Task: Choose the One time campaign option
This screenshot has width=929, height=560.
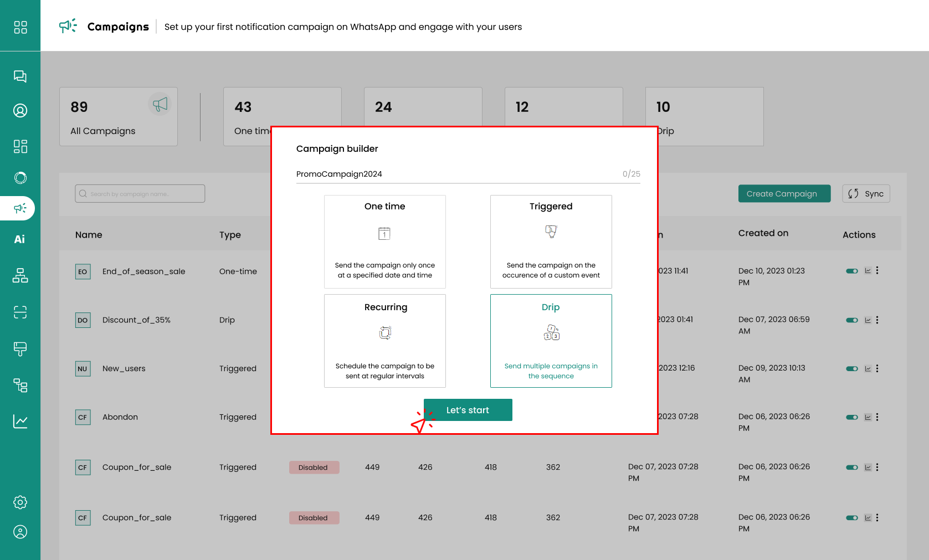Action: tap(384, 242)
